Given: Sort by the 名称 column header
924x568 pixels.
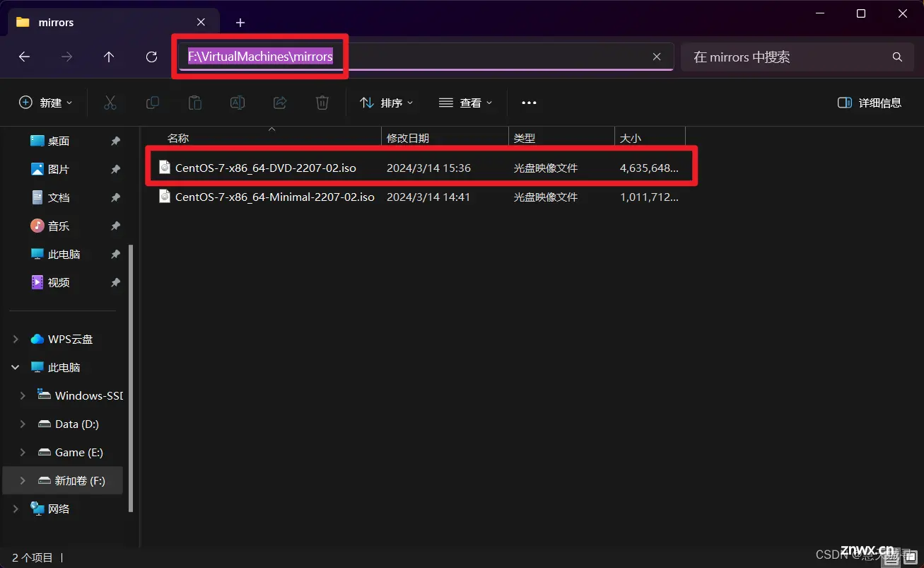Looking at the screenshot, I should (178, 138).
